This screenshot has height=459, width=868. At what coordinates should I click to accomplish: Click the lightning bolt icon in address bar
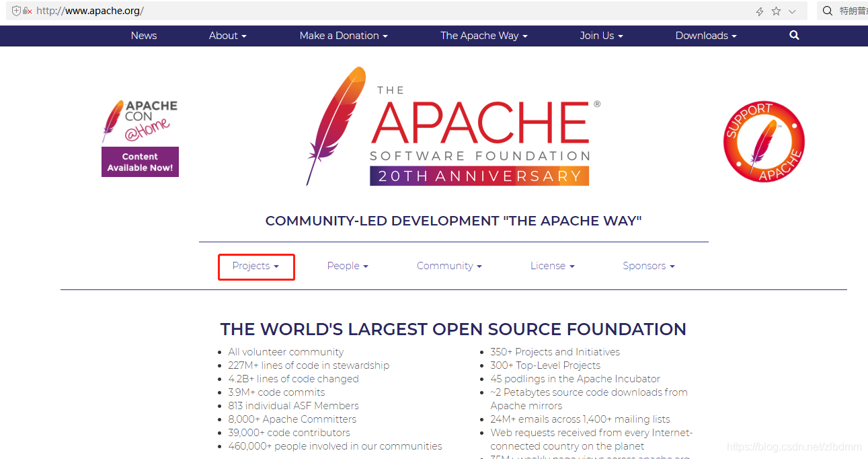tap(760, 11)
